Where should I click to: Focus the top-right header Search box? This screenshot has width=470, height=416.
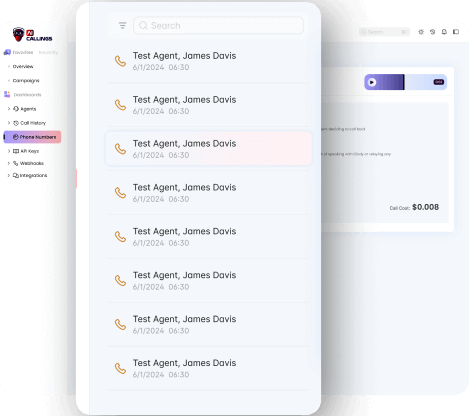(384, 32)
